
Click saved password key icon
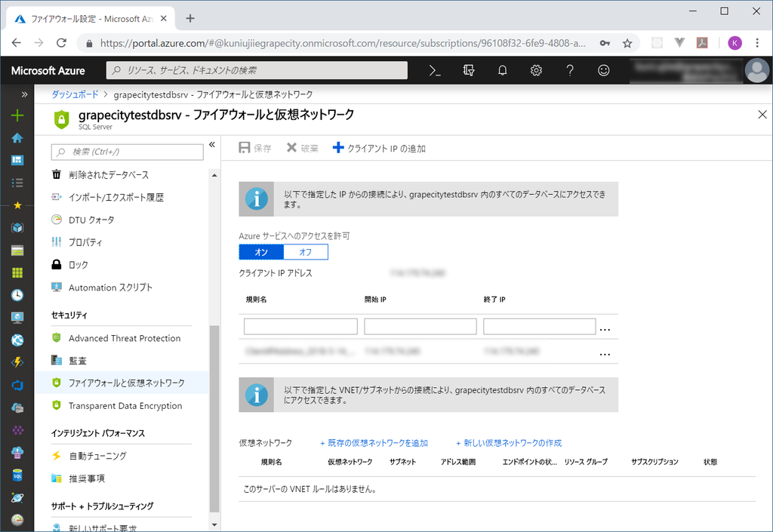click(605, 43)
